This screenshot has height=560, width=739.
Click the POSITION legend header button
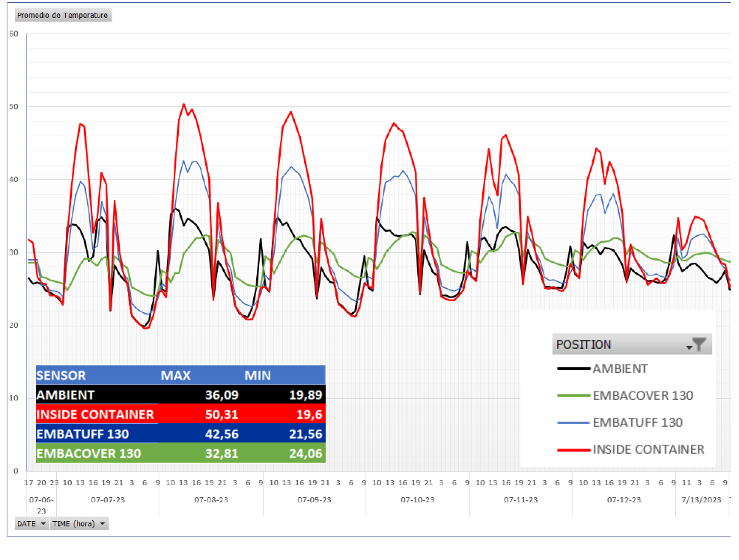(x=632, y=344)
